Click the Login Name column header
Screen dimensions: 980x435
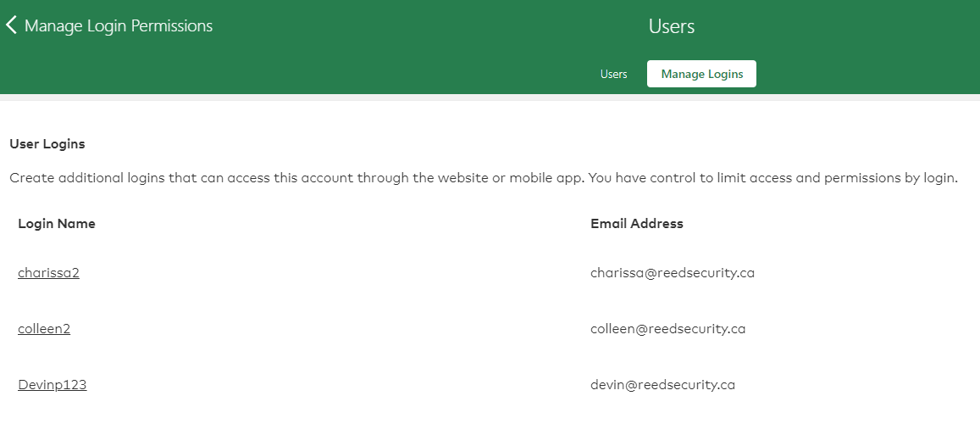[x=57, y=224]
